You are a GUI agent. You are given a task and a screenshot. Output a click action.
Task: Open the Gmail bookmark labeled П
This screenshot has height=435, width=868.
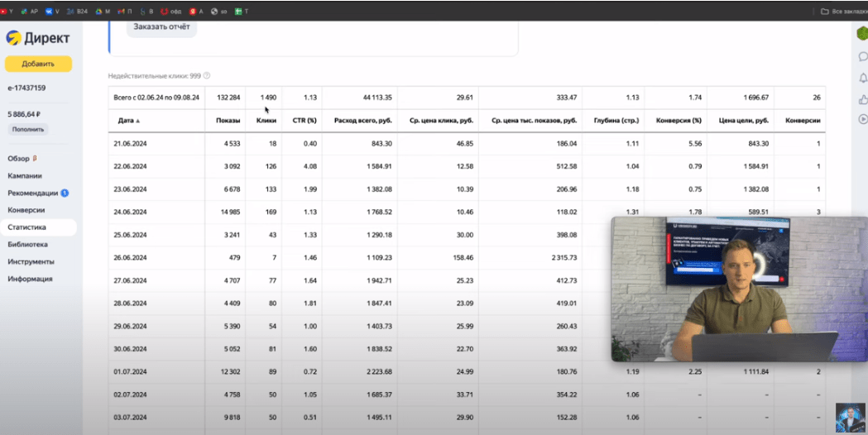point(125,11)
